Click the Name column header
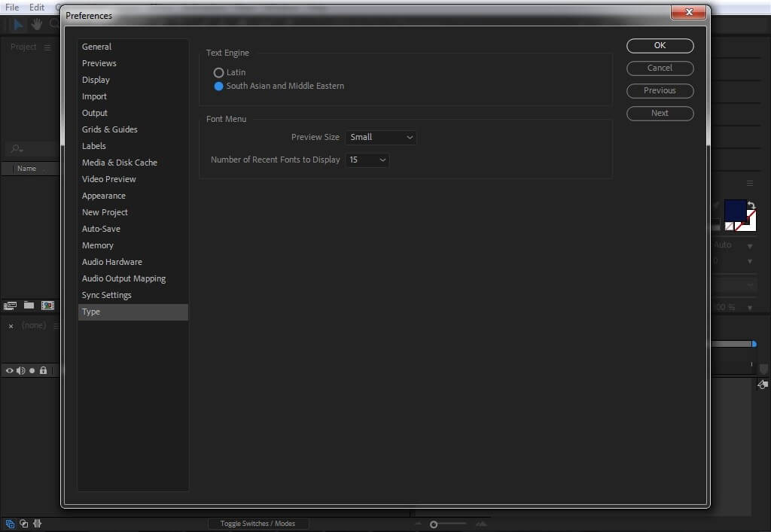Image resolution: width=771 pixels, height=532 pixels. (x=26, y=169)
